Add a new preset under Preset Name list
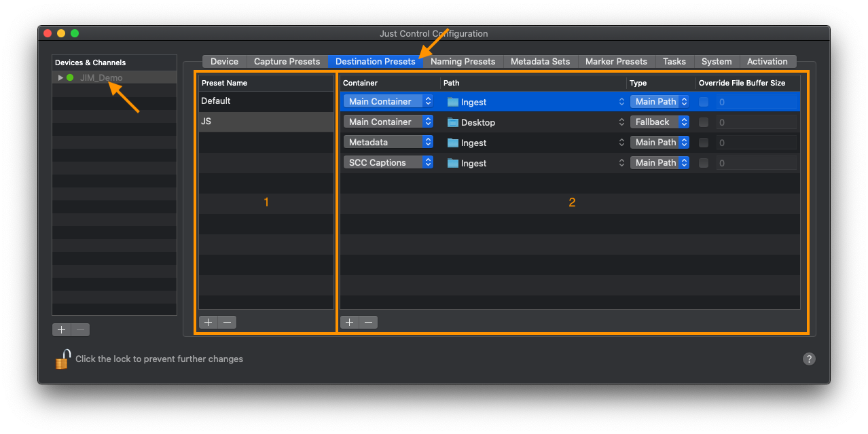 pos(209,322)
